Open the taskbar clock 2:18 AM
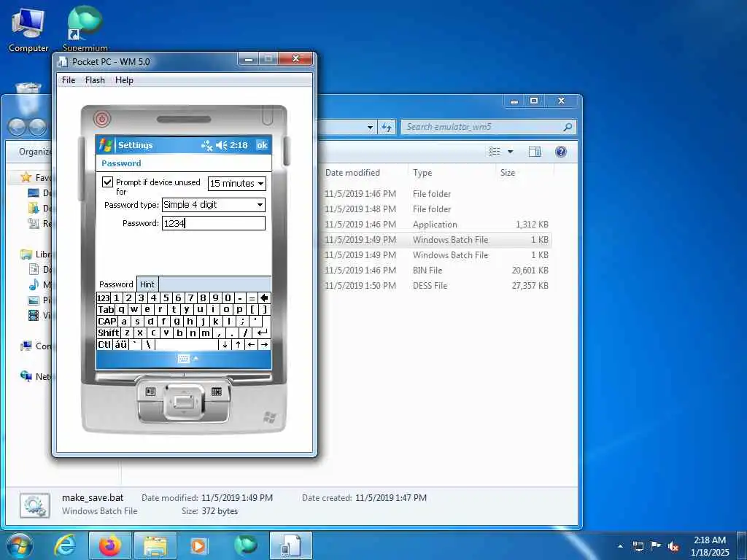Screen dimensions: 747x560 [710, 546]
